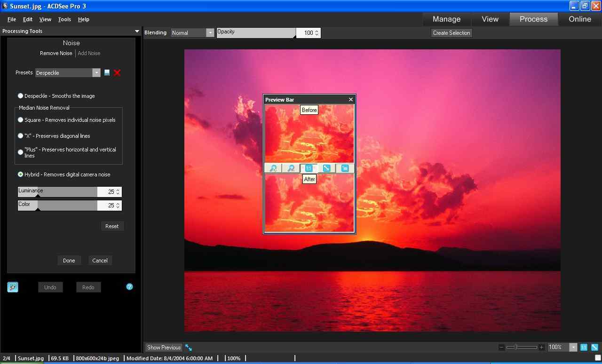Click the Reset button
The image size is (602, 364).
pyautogui.click(x=112, y=226)
